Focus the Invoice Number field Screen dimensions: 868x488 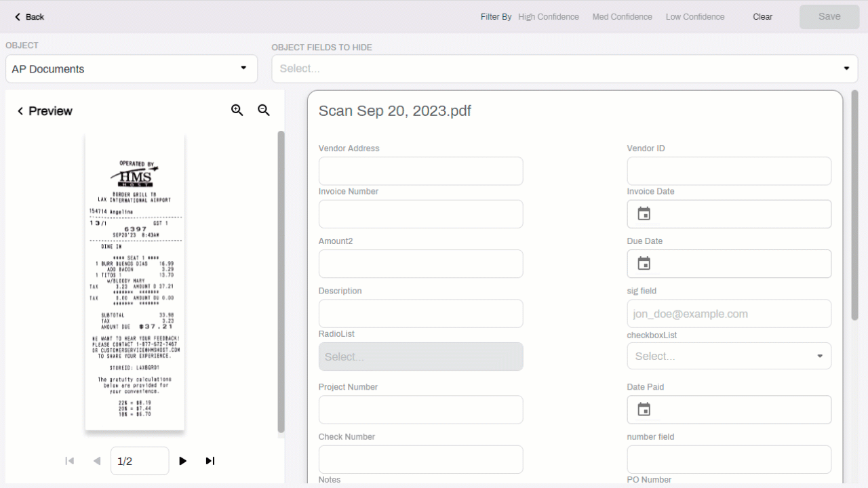tap(421, 214)
